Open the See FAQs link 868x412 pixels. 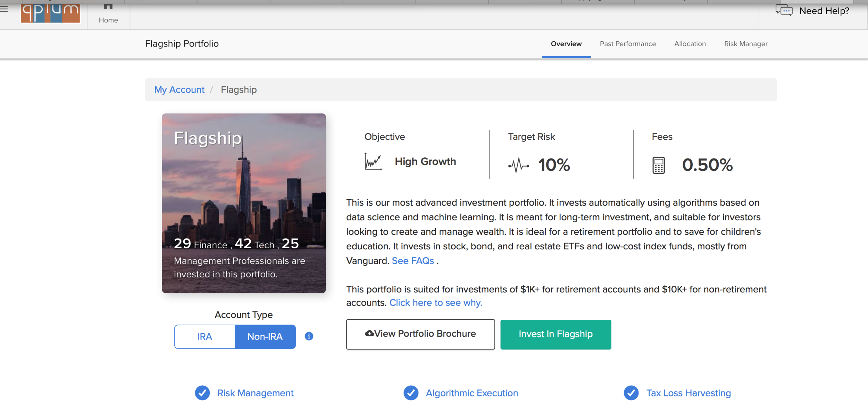[413, 261]
